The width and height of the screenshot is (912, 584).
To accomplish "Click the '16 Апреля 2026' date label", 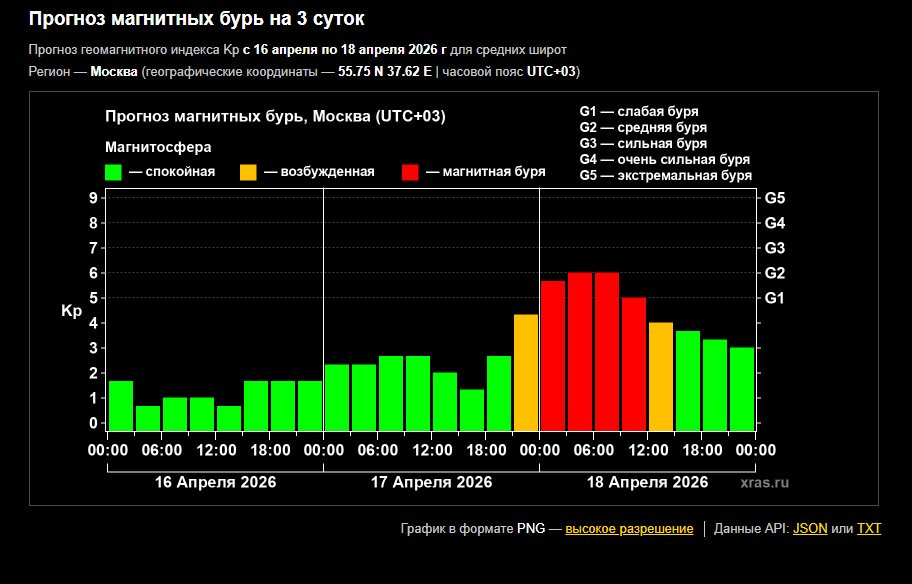I will (215, 482).
